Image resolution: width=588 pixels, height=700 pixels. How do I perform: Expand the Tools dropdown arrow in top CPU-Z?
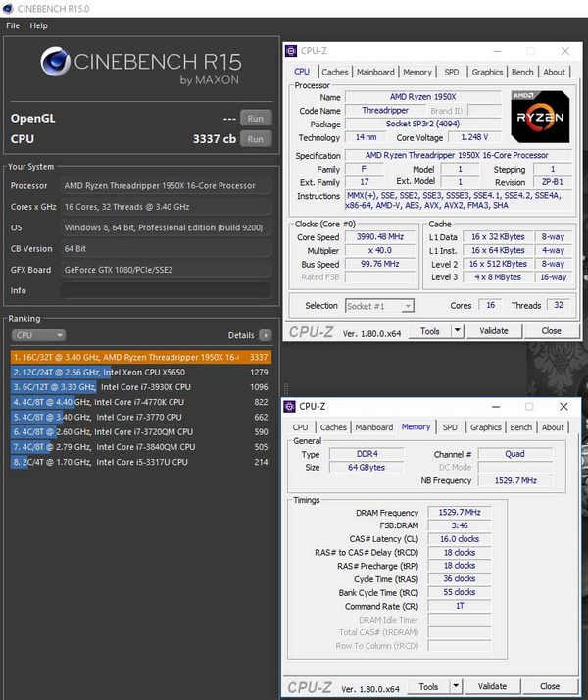(x=457, y=331)
